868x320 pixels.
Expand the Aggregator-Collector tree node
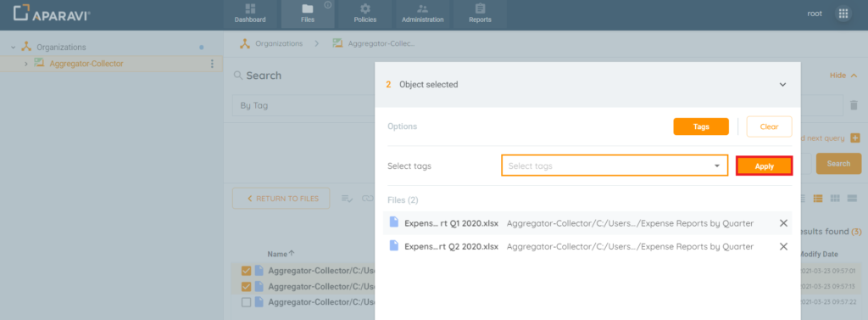26,64
